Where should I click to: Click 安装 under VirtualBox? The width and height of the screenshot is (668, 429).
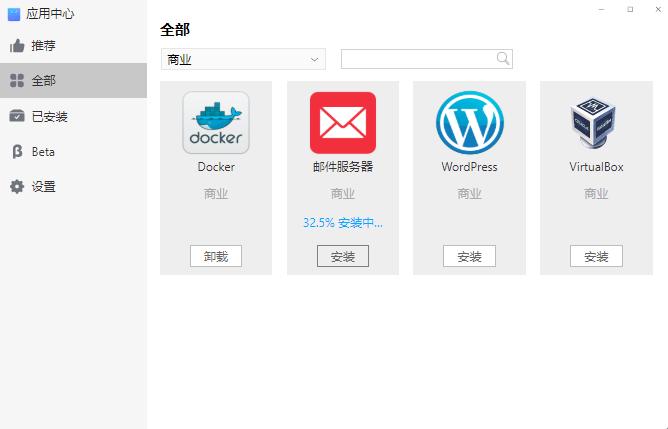[596, 256]
